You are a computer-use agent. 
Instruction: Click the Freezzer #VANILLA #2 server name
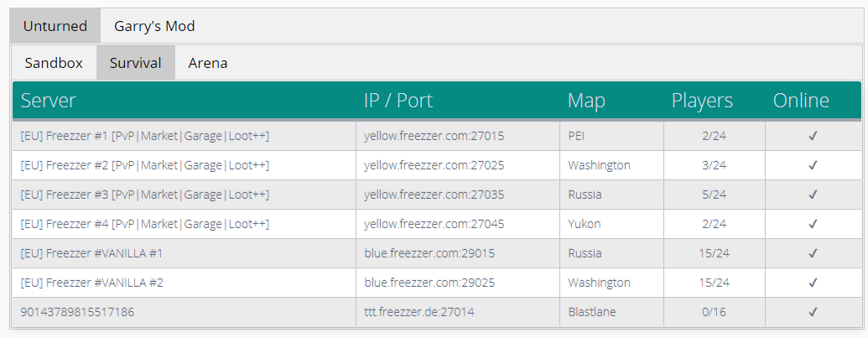(91, 283)
